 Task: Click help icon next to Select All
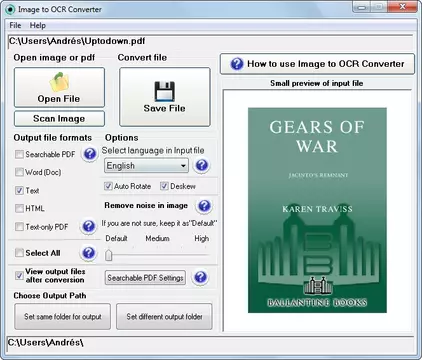click(x=89, y=253)
